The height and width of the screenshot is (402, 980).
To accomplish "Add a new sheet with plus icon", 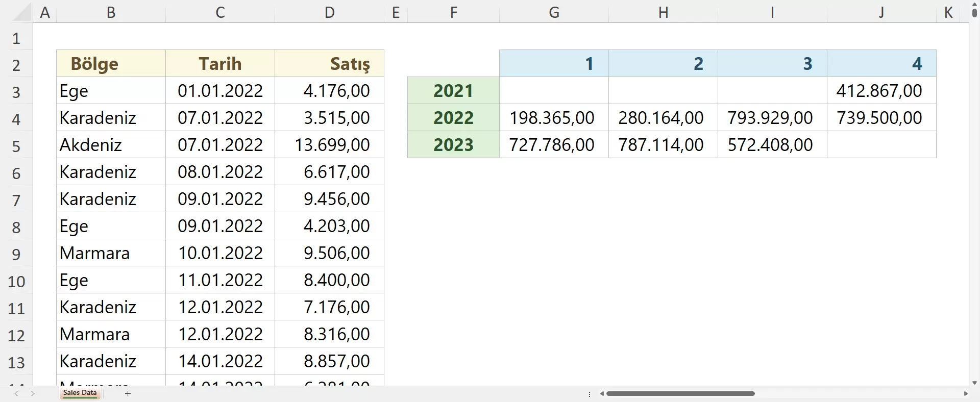I will pos(128,393).
